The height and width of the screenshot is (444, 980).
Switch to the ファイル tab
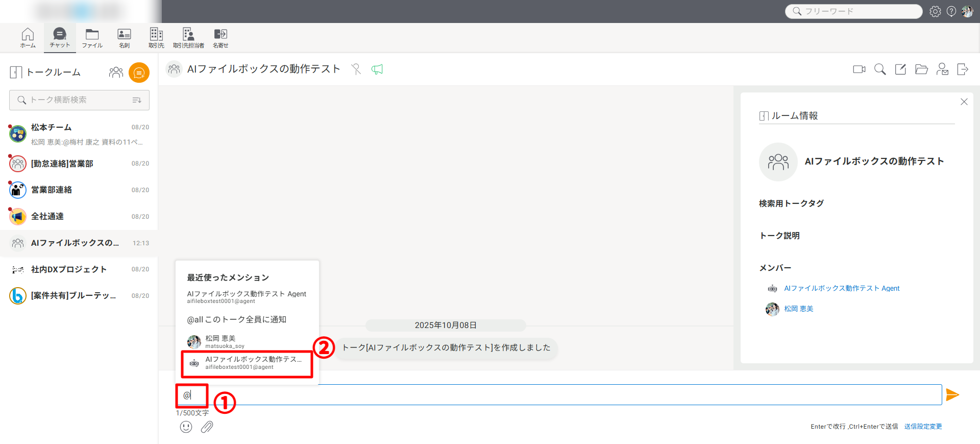92,38
